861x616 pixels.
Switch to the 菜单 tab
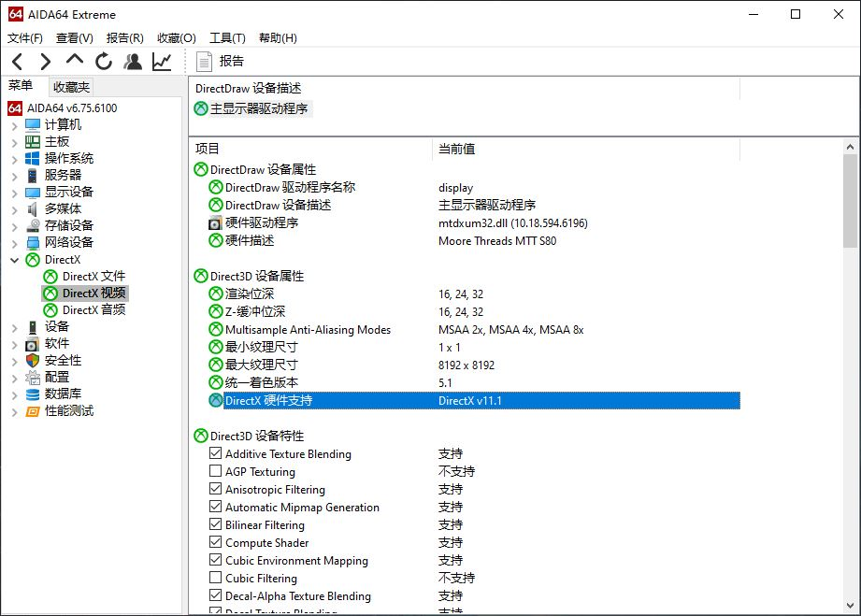(x=21, y=85)
